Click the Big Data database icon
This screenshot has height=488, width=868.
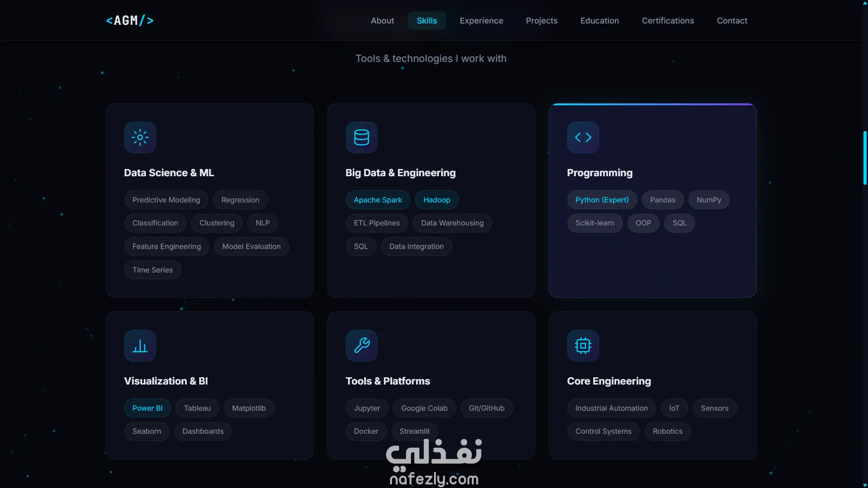[x=361, y=137]
